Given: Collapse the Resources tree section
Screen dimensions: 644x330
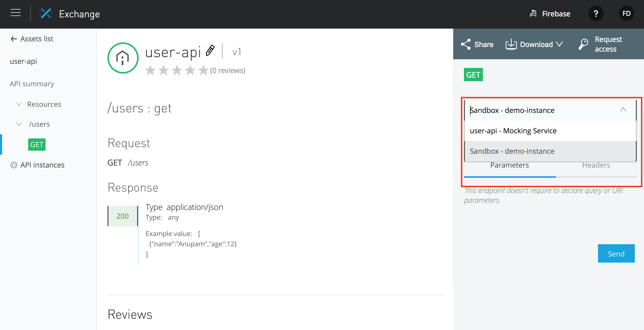Looking at the screenshot, I should (x=19, y=104).
